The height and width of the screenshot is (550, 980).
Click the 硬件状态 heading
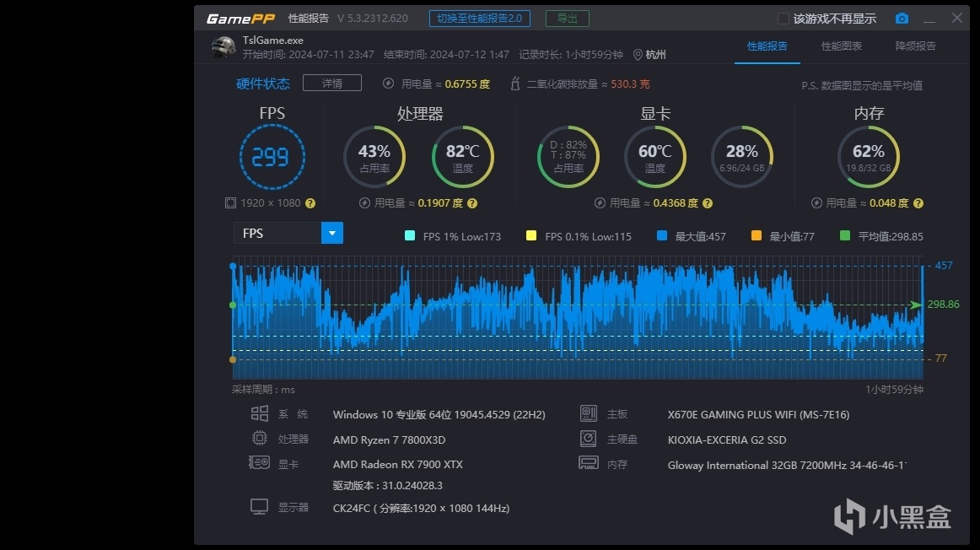pos(262,84)
